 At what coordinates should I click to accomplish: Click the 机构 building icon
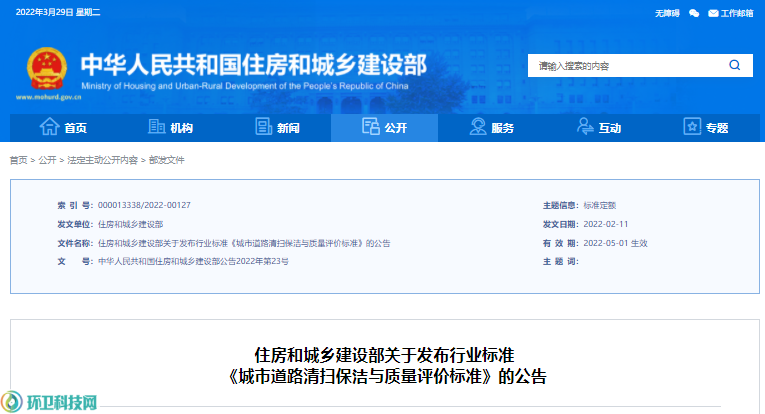157,127
